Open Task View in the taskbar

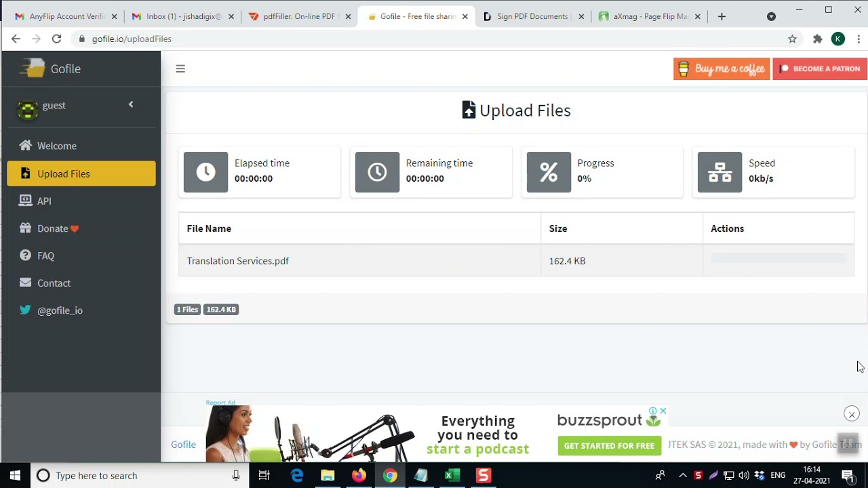pos(264,475)
